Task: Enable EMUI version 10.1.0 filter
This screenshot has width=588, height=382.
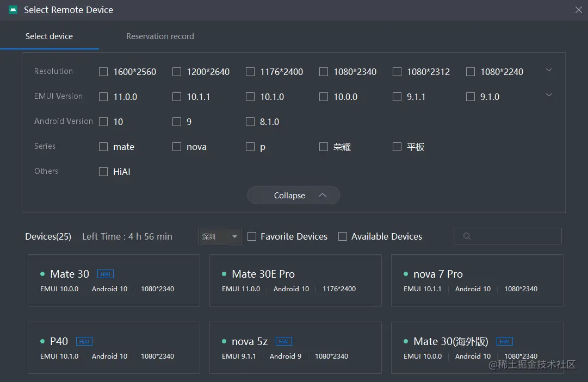Action: click(250, 97)
